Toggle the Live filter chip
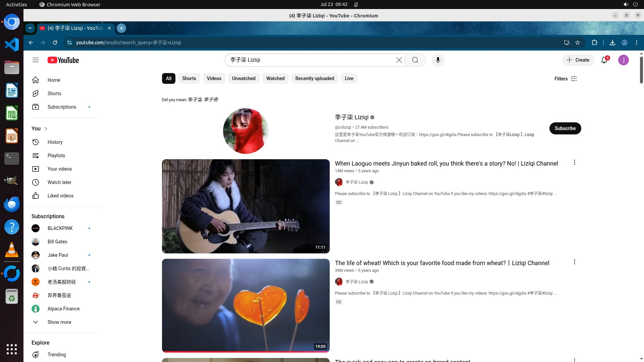 [349, 78]
